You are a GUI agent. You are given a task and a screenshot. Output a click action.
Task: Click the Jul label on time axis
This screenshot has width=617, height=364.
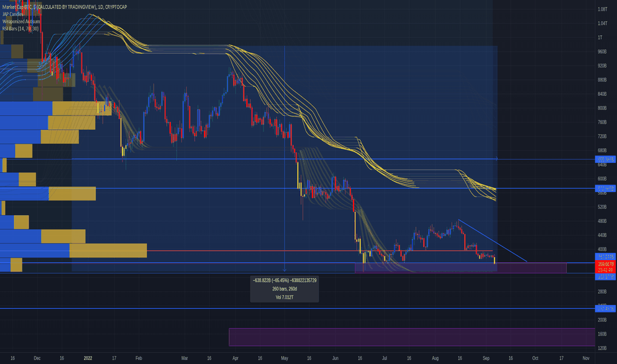click(x=385, y=358)
